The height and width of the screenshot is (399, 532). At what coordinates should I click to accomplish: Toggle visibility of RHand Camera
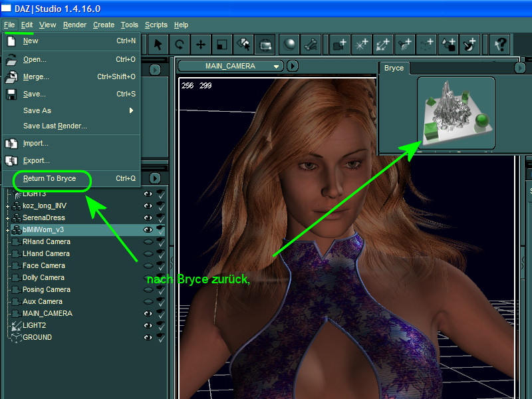coord(148,242)
